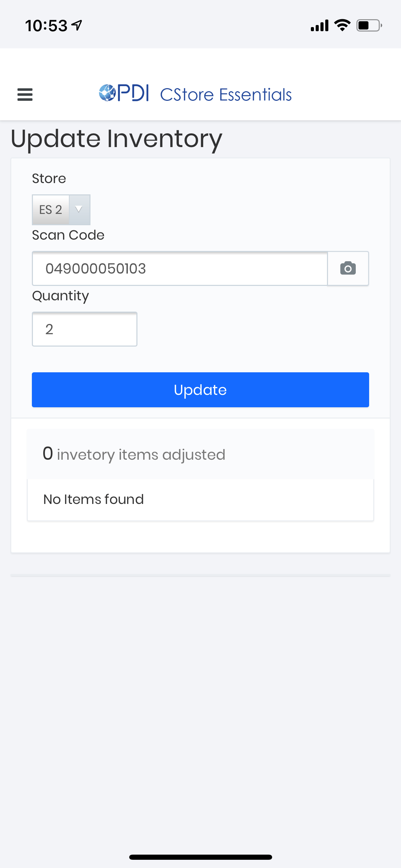Select the Scan Code input field
Image resolution: width=401 pixels, height=868 pixels.
tap(180, 269)
